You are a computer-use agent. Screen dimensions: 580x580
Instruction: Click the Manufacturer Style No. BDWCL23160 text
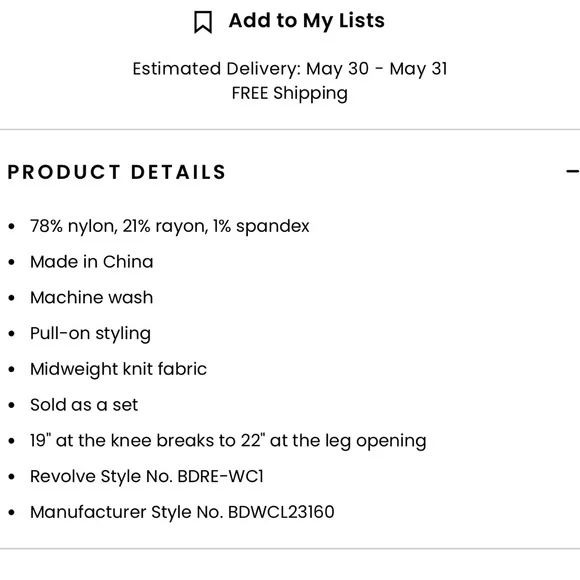[x=182, y=512]
